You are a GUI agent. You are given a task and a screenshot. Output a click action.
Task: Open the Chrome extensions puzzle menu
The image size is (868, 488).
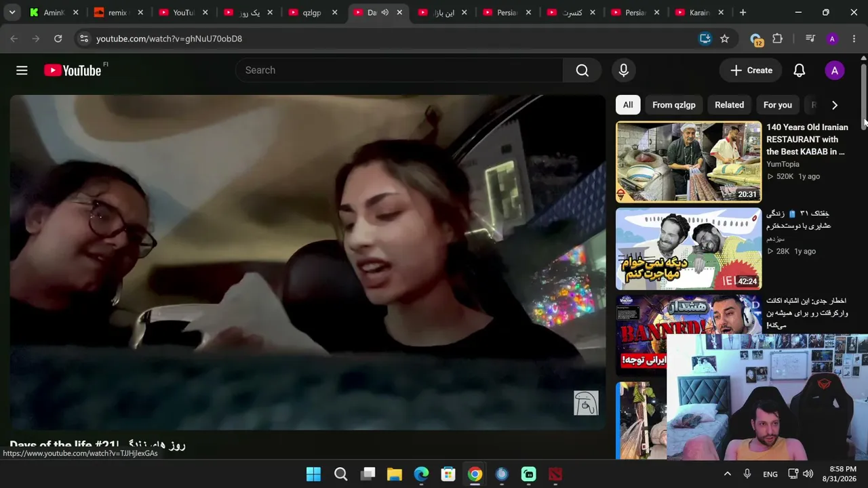coord(778,39)
